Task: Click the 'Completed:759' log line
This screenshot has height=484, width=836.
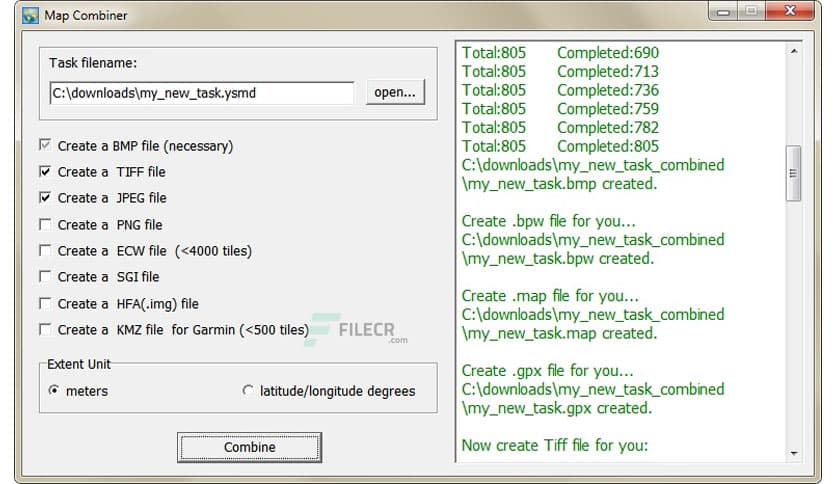Action: click(x=608, y=109)
